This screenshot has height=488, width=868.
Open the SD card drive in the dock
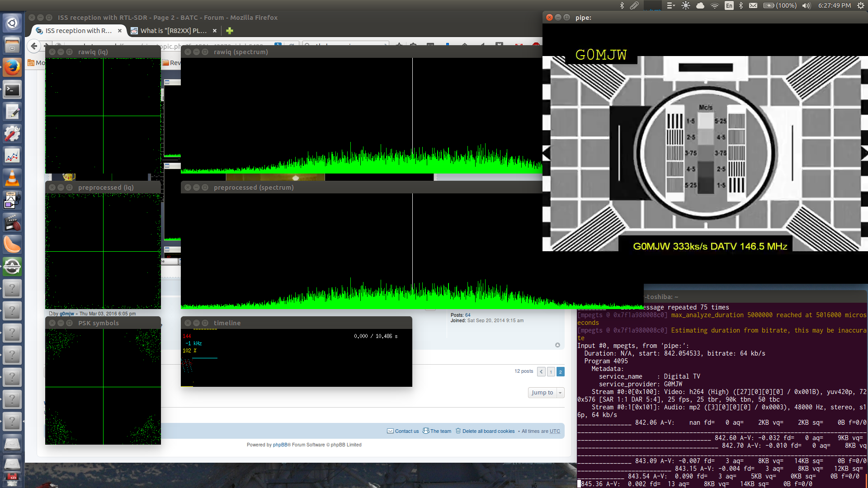(x=12, y=479)
